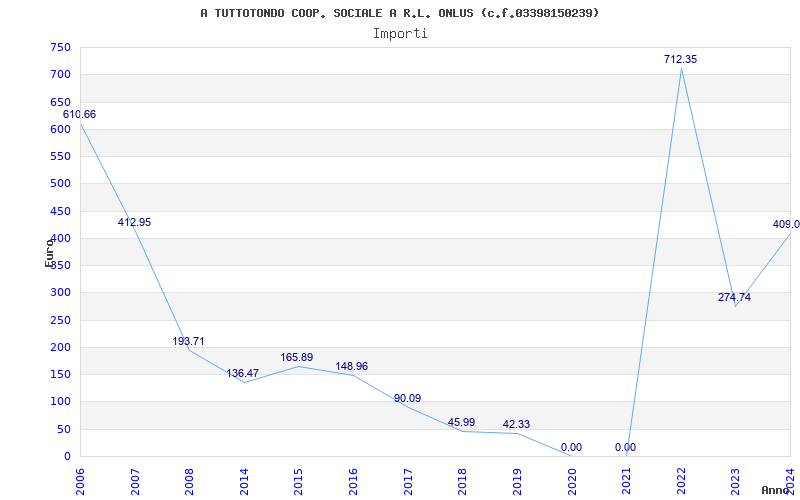The image size is (800, 500).
Task: Click the 2018 x-axis year label
Action: (462, 483)
